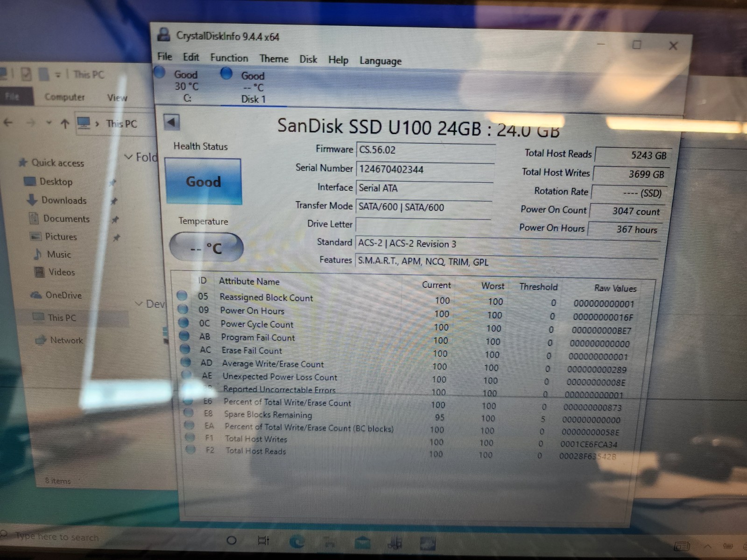Click the Explorer Forward arrow
The height and width of the screenshot is (560, 747).
tap(31, 123)
